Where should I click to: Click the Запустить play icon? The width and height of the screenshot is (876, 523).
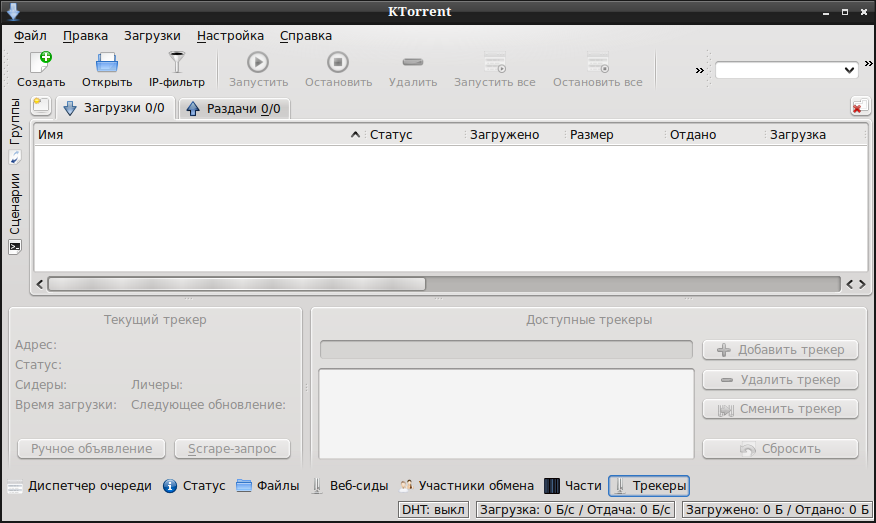tap(258, 62)
